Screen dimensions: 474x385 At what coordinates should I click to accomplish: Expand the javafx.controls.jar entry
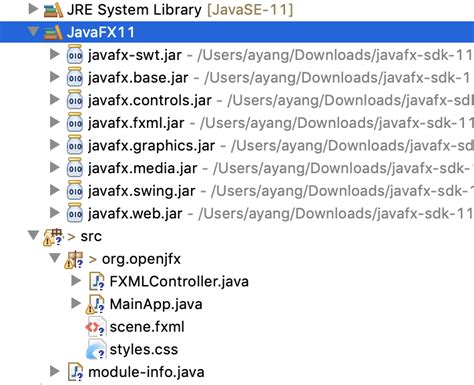tap(54, 100)
